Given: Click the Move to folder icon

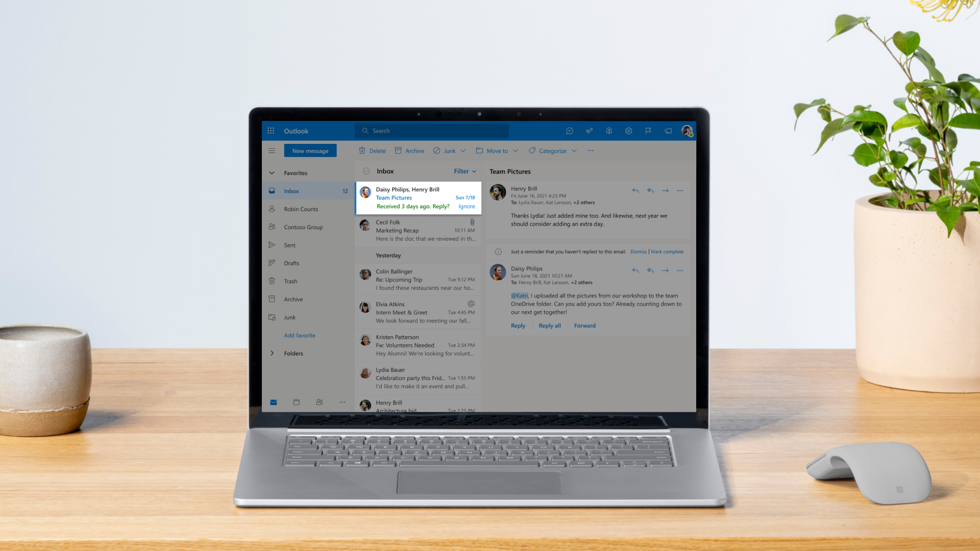Looking at the screenshot, I should 479,150.
